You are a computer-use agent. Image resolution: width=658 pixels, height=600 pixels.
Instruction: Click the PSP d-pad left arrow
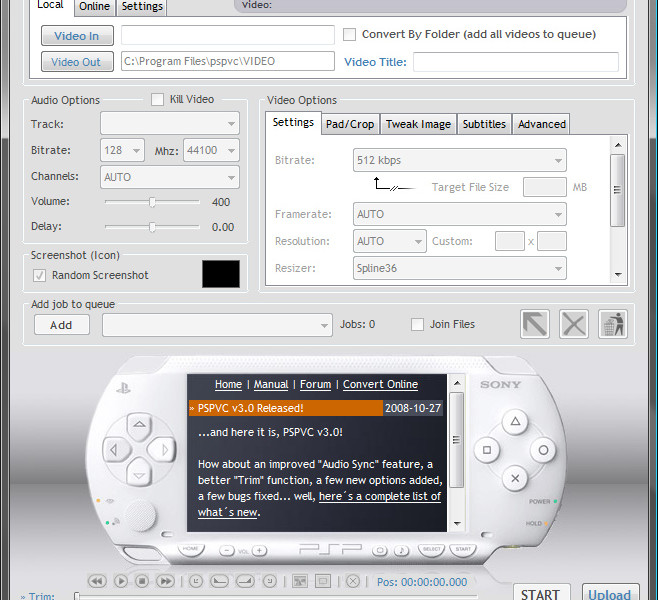(114, 450)
